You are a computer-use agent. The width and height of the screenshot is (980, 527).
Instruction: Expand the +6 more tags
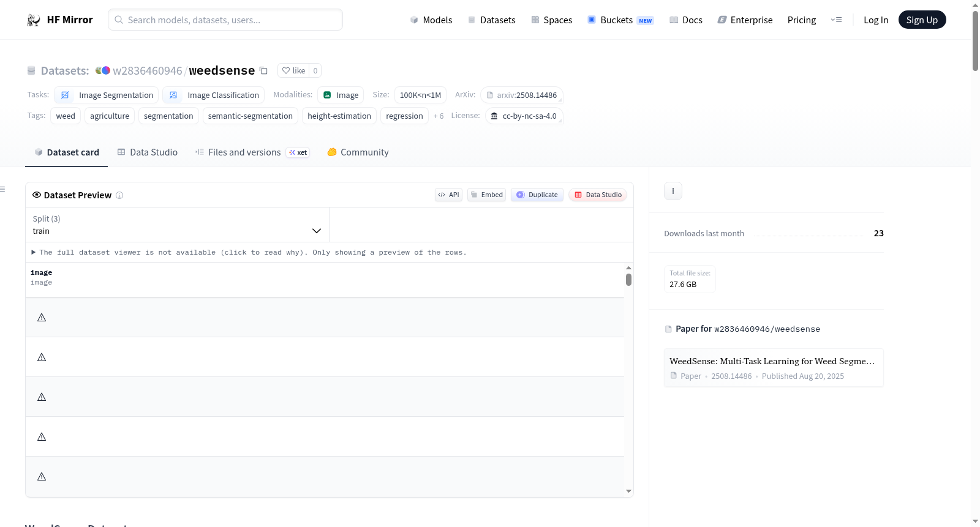(439, 116)
